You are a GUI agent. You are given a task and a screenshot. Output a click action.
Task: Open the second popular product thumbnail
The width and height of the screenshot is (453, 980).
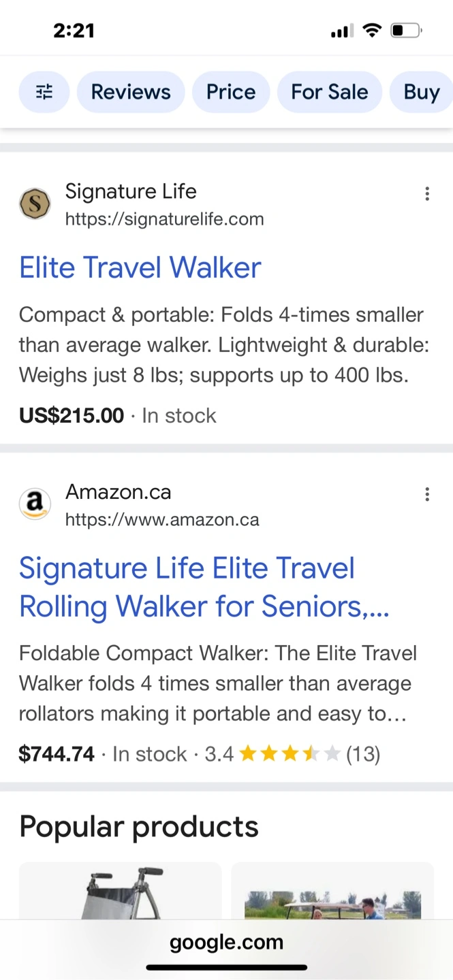[x=332, y=892]
